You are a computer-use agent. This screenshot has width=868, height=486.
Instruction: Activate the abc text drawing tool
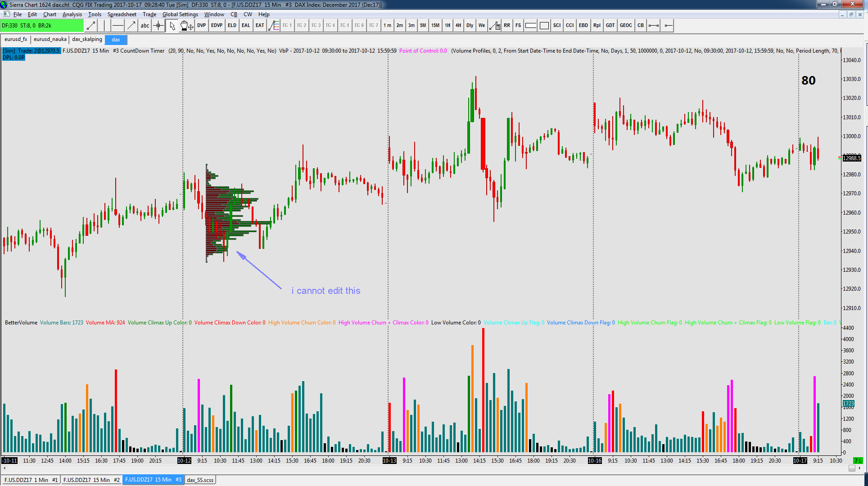(145, 26)
